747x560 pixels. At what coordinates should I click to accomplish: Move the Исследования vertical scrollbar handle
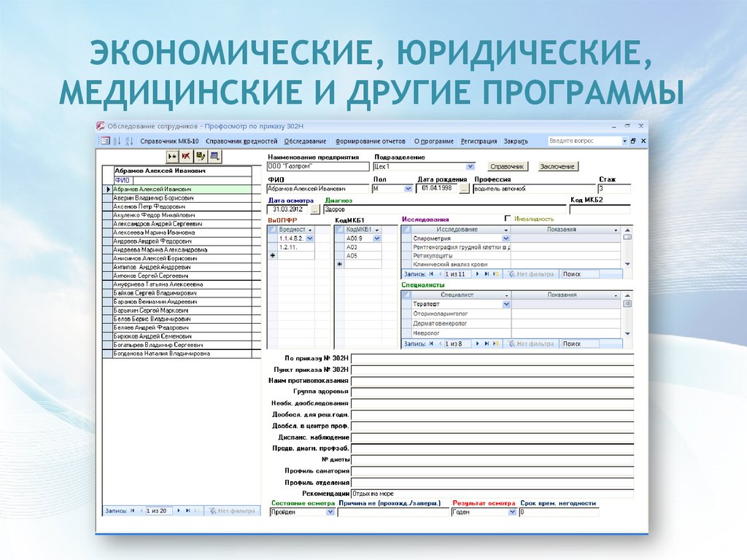coord(627,237)
